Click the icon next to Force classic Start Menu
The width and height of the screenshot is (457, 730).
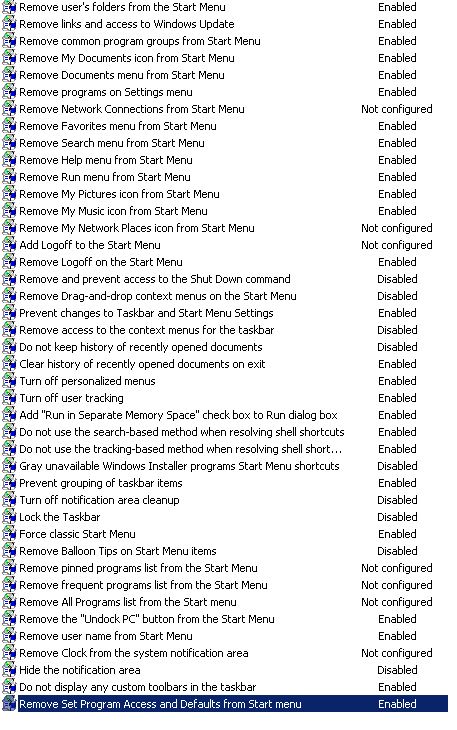tap(9, 534)
